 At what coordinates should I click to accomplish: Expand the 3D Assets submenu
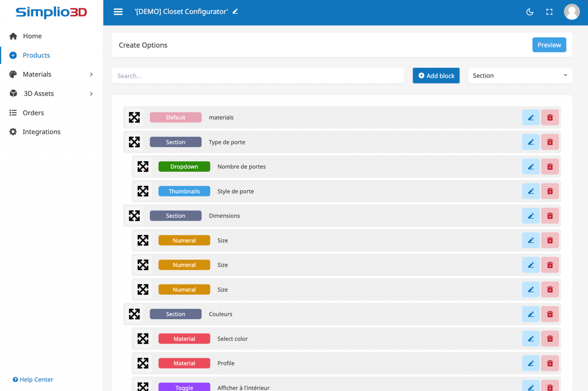point(91,93)
